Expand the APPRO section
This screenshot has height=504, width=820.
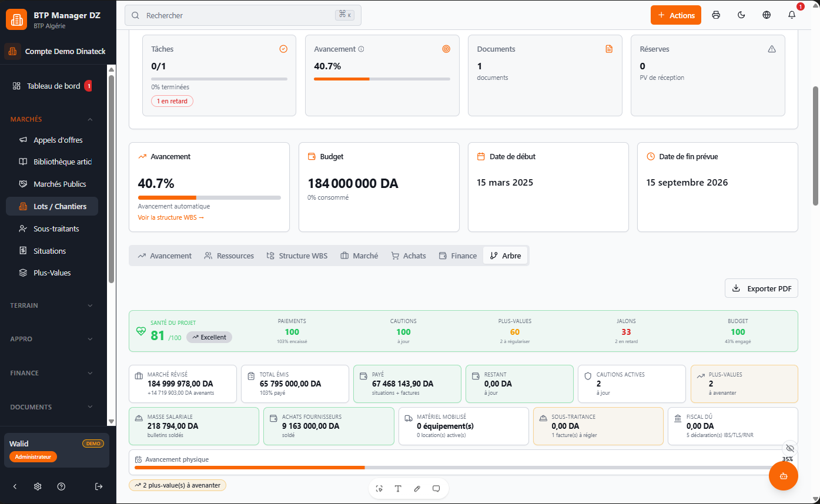[52, 339]
